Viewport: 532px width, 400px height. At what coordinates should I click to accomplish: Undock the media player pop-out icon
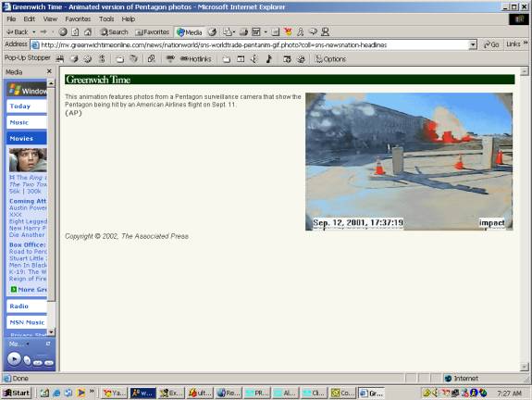(48, 344)
